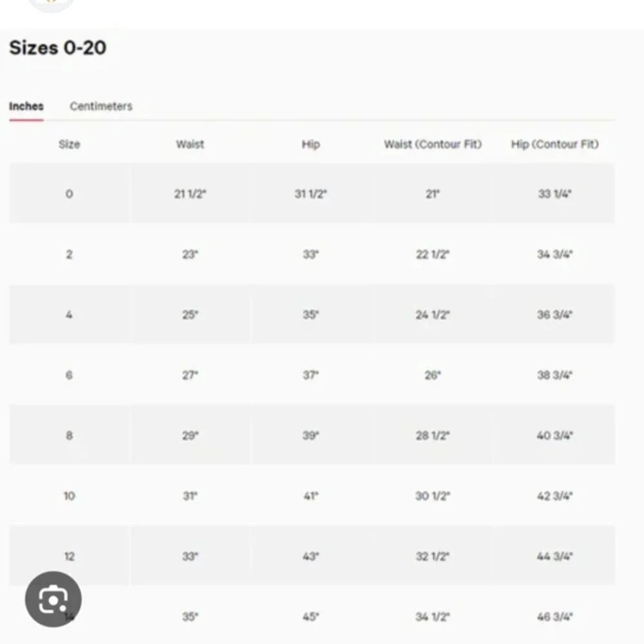Click the 21 1/2" waist value
Screen dimensions: 644x644
pyautogui.click(x=190, y=194)
